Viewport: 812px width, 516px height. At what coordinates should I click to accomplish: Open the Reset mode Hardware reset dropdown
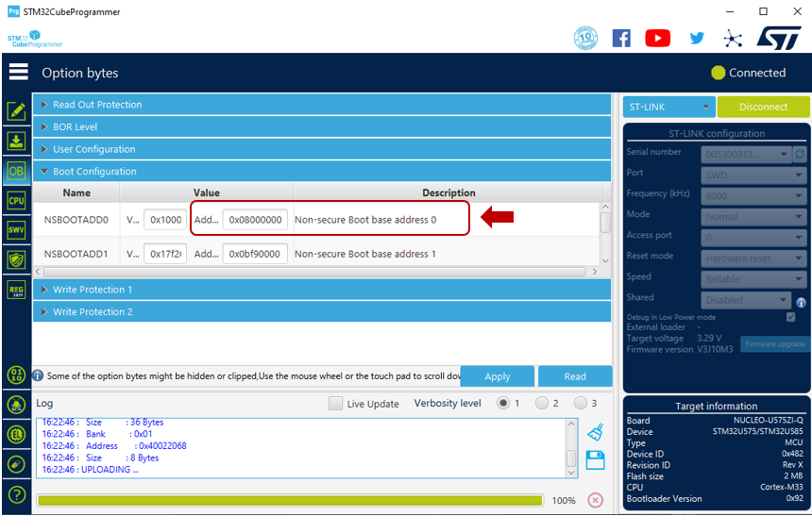(753, 258)
